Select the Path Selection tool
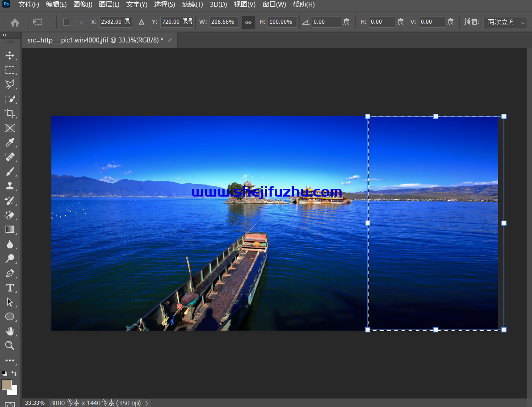The height and width of the screenshot is (407, 532). click(10, 302)
